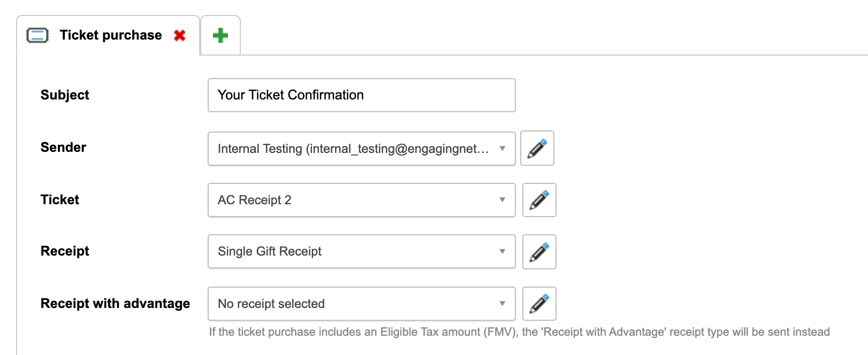Screen dimensions: 868x355
Task: Click pencil icon beside Receipt with advantage
Action: pos(539,304)
